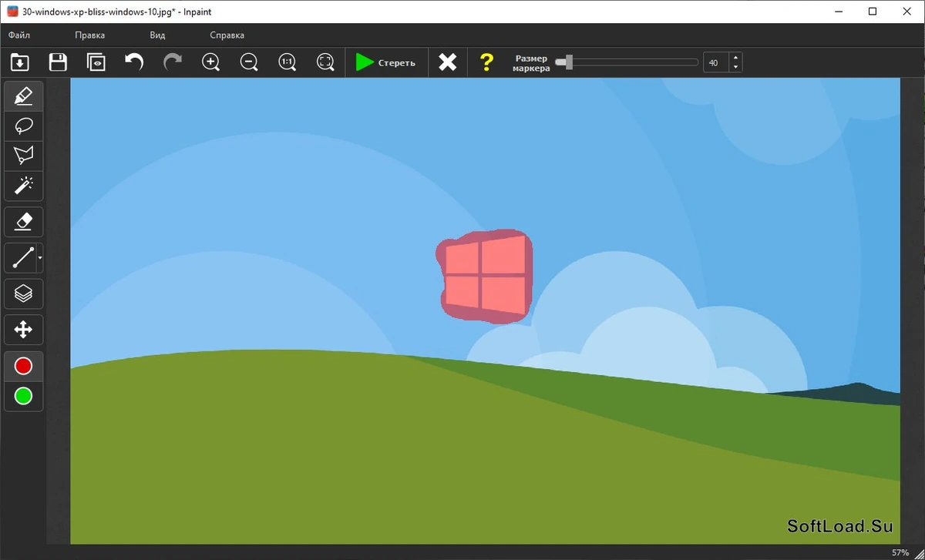Open the Справка menu

227,35
